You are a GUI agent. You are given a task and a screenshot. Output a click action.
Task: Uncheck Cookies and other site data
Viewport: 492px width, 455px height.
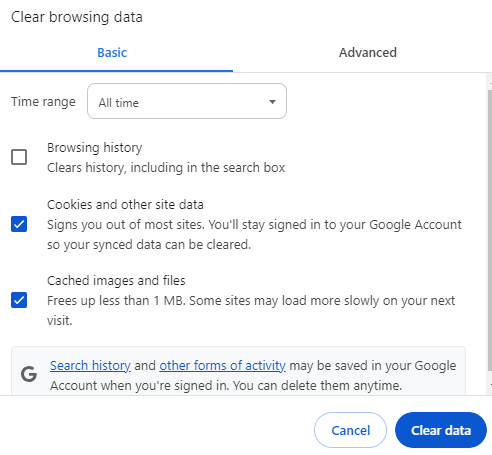click(x=19, y=224)
